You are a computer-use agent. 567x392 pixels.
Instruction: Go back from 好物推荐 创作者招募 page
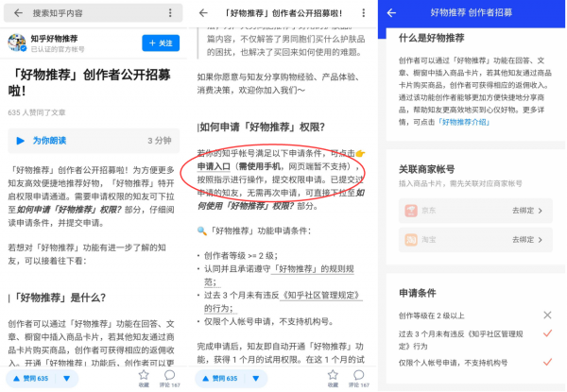click(x=391, y=13)
